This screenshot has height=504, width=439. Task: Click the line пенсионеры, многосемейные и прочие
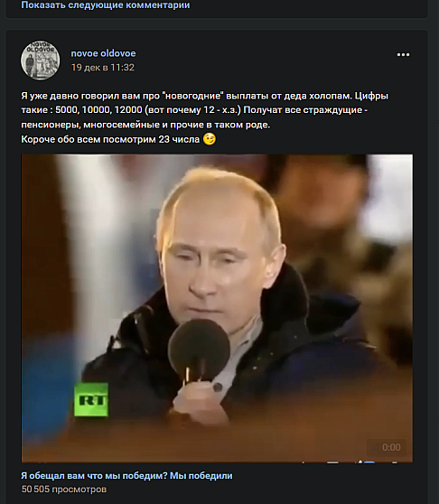tap(145, 125)
